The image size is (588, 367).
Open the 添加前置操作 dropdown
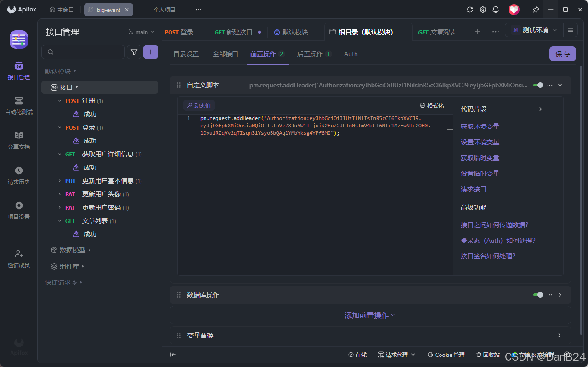pyautogui.click(x=370, y=315)
